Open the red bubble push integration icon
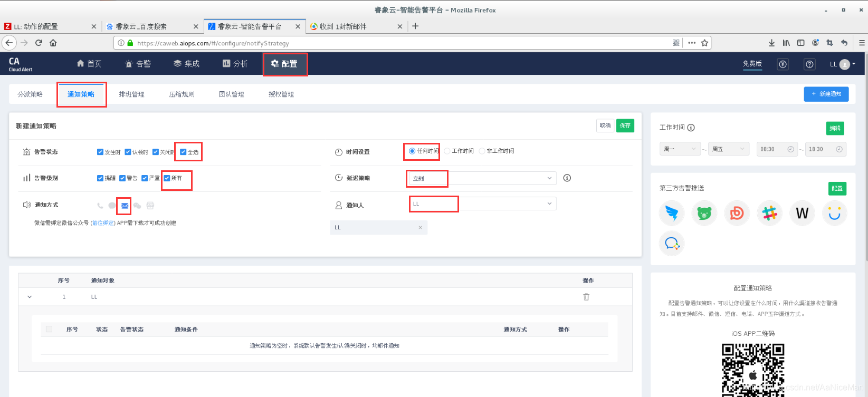 coord(737,214)
